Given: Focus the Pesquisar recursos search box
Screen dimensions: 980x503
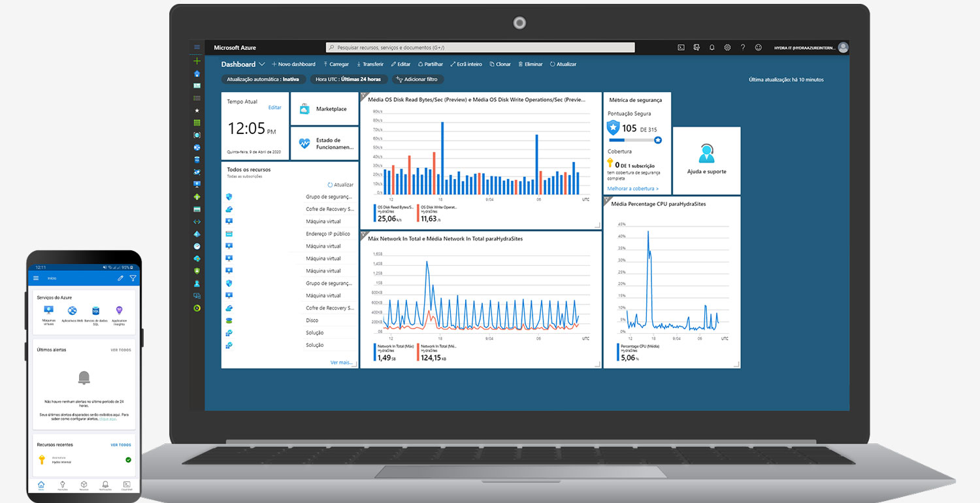Looking at the screenshot, I should 480,47.
